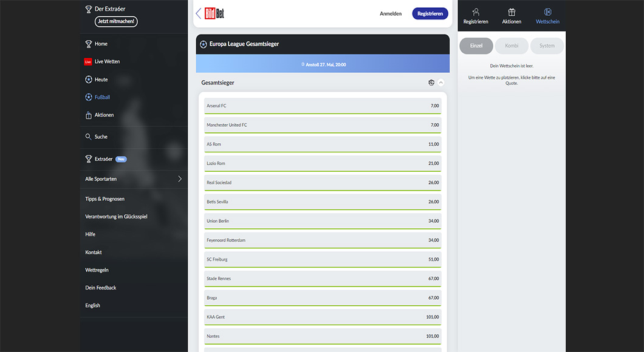Click Dein Wettschein ist leer message

512,66
